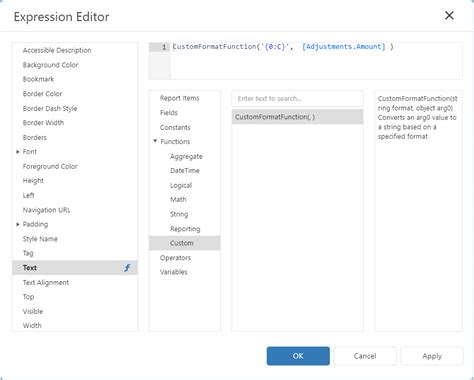Confirm the expression with OK
Image resolution: width=474 pixels, height=380 pixels.
pos(298,356)
